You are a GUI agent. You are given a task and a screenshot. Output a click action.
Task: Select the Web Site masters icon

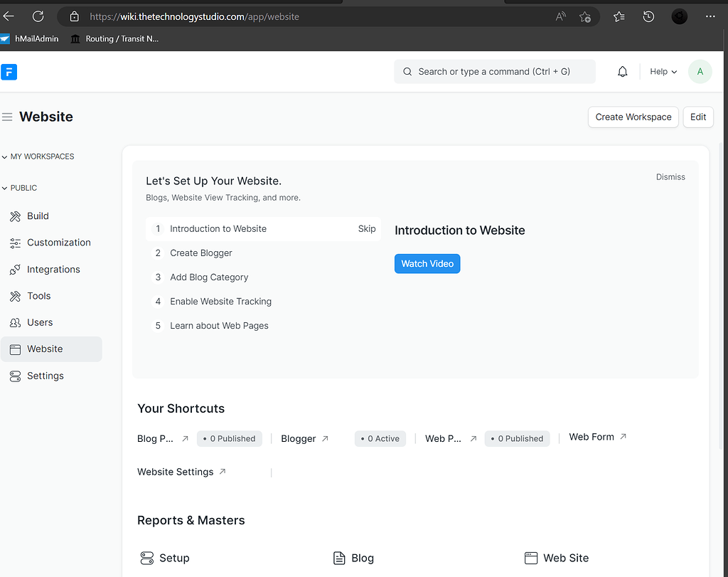(531, 558)
